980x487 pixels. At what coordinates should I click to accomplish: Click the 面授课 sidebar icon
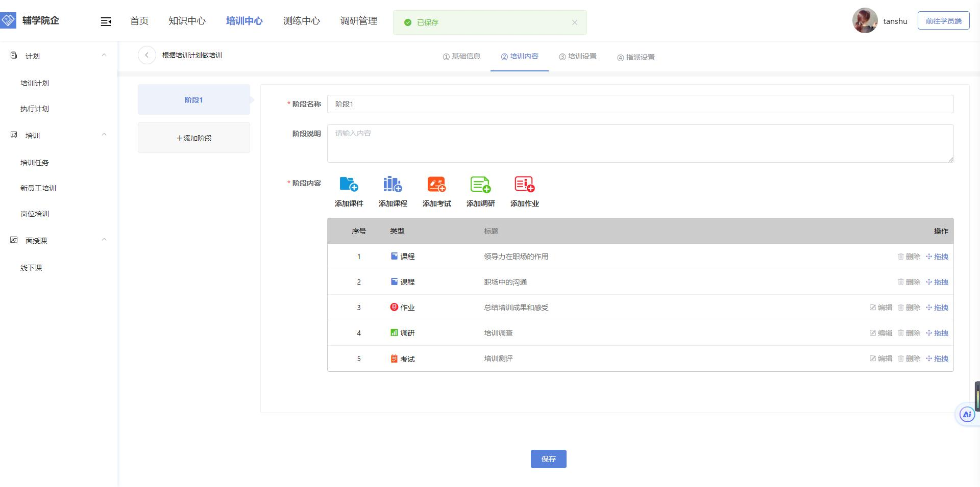pos(14,240)
